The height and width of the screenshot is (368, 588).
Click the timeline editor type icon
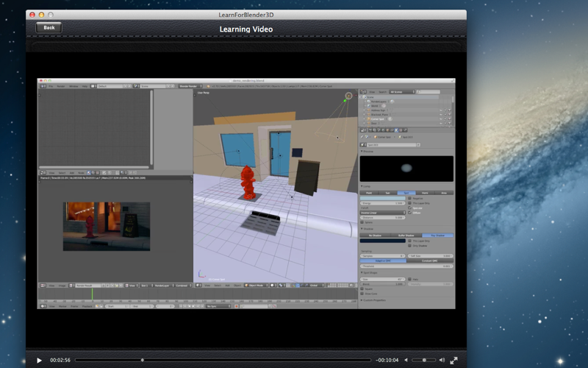point(43,306)
